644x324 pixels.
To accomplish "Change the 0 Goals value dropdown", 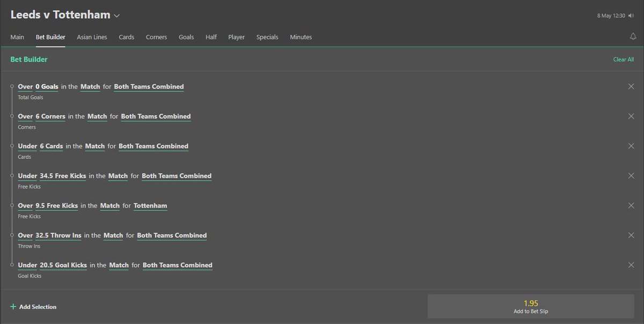I will [47, 86].
